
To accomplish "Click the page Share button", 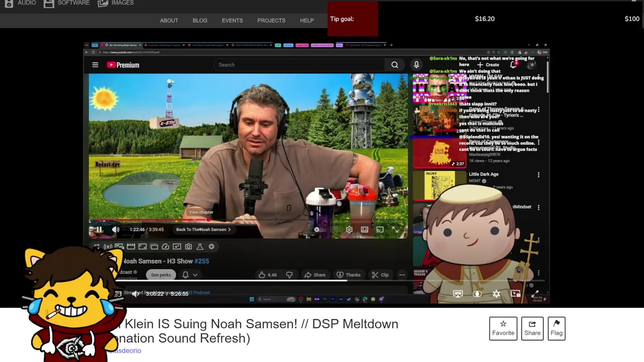I will coord(532,328).
